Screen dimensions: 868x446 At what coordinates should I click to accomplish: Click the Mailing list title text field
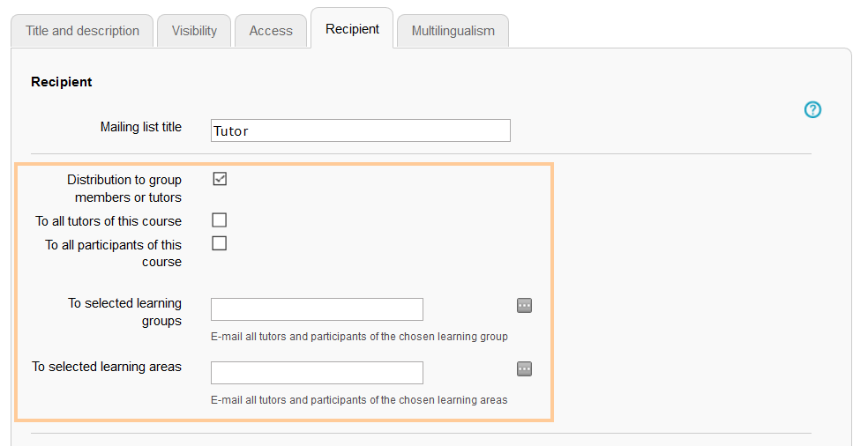pyautogui.click(x=360, y=130)
